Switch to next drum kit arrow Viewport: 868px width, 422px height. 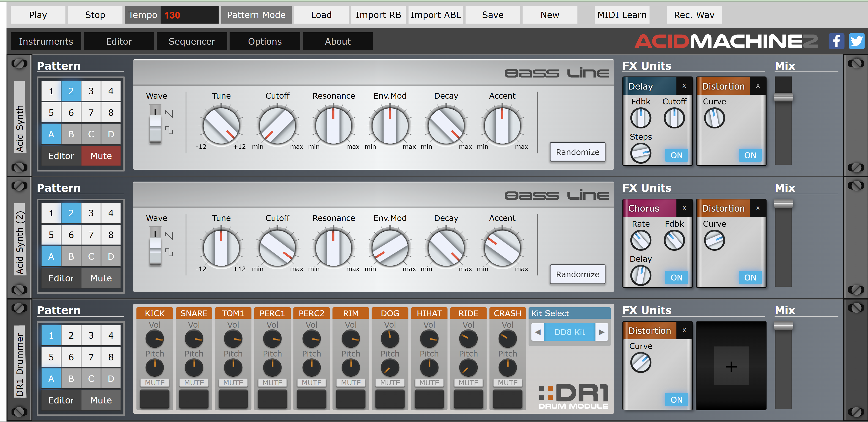click(602, 332)
